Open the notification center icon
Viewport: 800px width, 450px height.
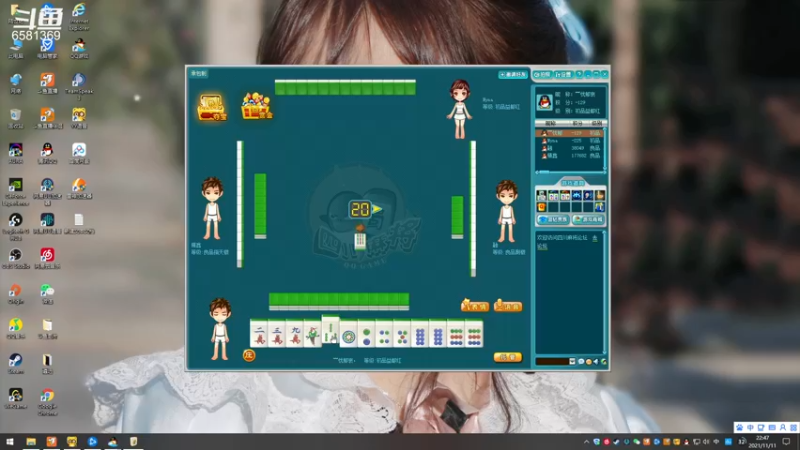click(786, 442)
